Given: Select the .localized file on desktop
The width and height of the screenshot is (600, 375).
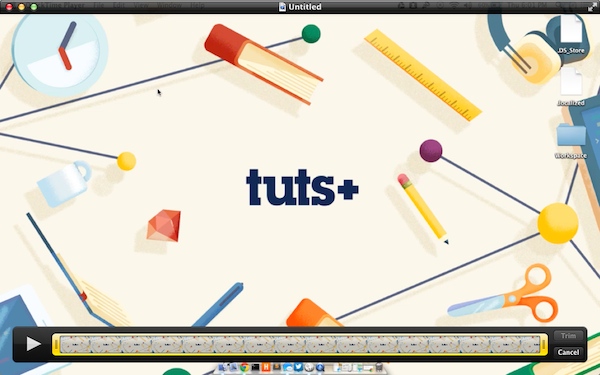Looking at the screenshot, I should click(x=571, y=86).
